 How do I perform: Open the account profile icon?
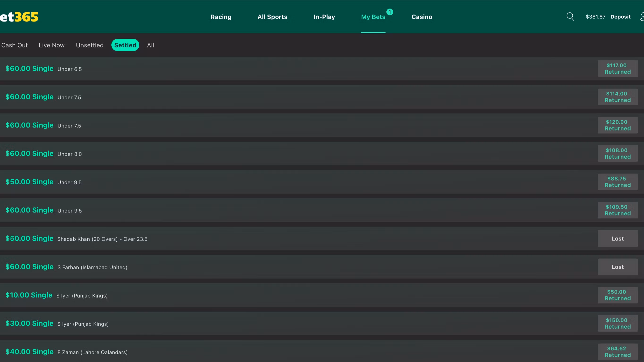tap(641, 17)
